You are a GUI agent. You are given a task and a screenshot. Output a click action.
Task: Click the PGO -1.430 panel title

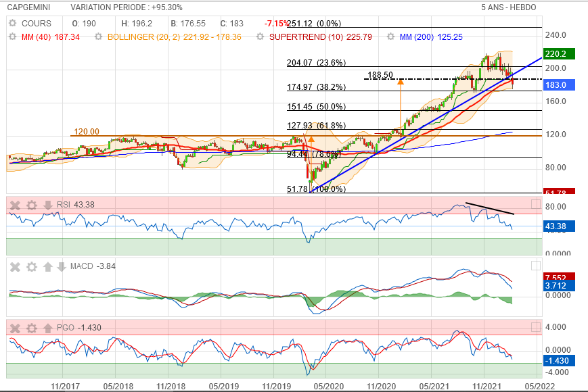78,328
